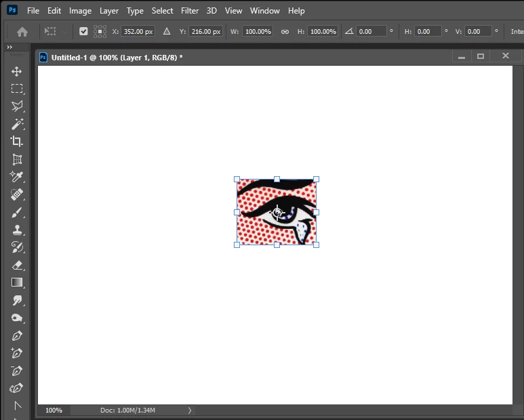The width and height of the screenshot is (524, 420).
Task: Open the Filter menu
Action: [x=190, y=11]
